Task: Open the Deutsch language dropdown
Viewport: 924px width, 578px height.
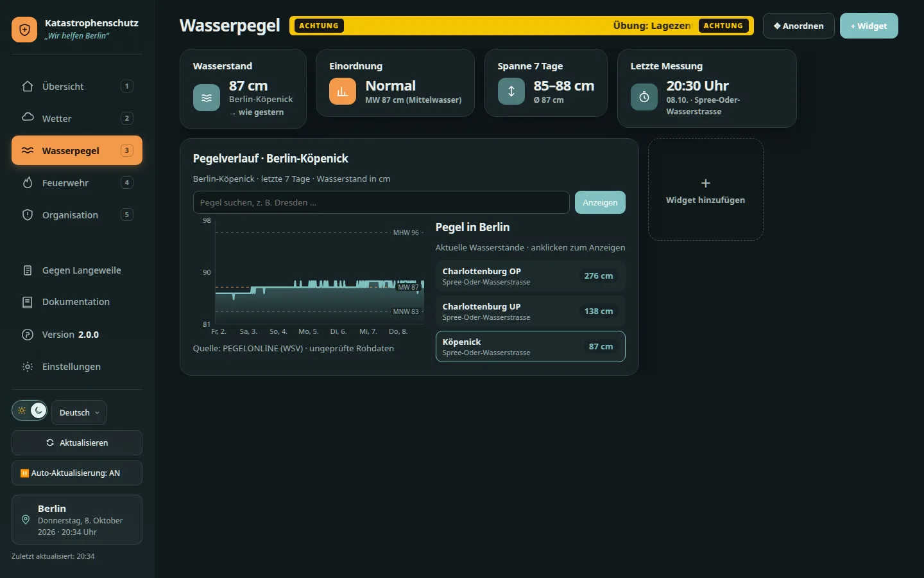Action: click(79, 412)
